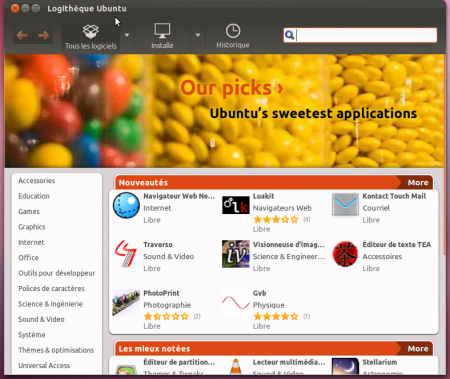Select the Accessories category
Viewport: 450px width, 379px height.
[37, 181]
